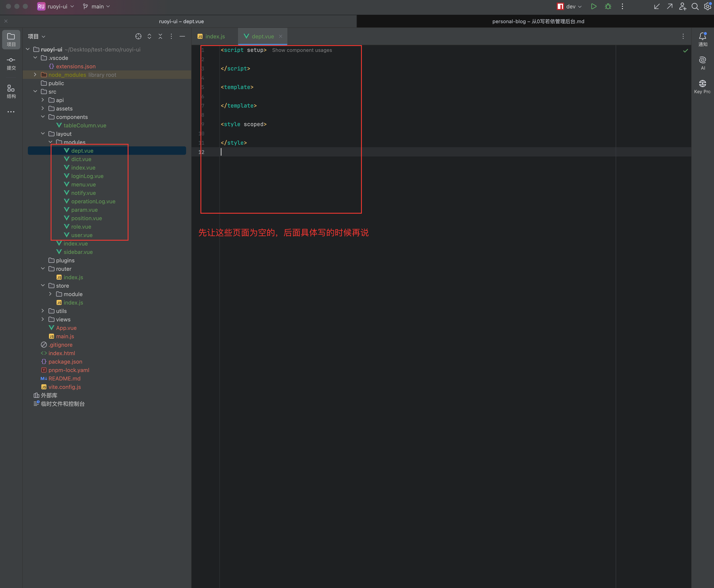Open tableColumn.vue component file
The height and width of the screenshot is (588, 714).
point(85,125)
